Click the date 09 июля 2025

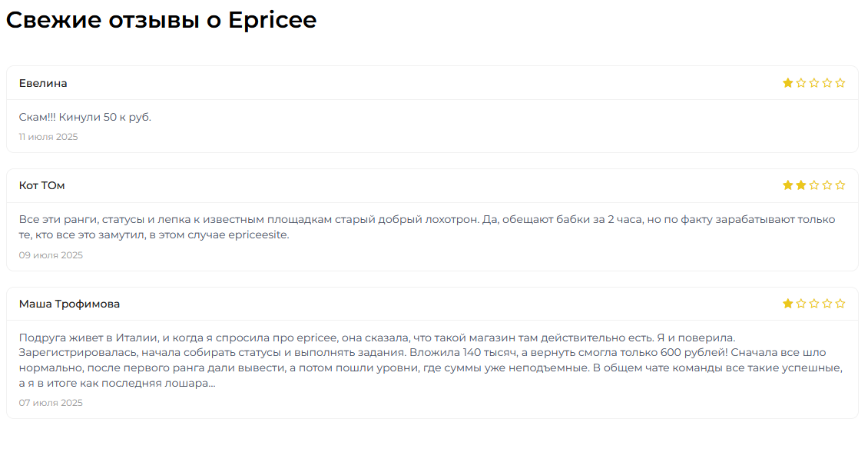click(51, 255)
